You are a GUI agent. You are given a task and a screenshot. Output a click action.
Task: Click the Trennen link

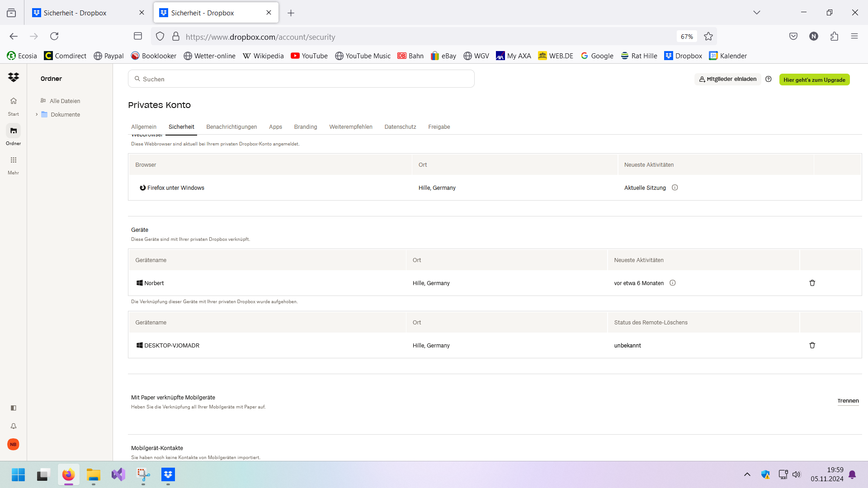pyautogui.click(x=848, y=401)
